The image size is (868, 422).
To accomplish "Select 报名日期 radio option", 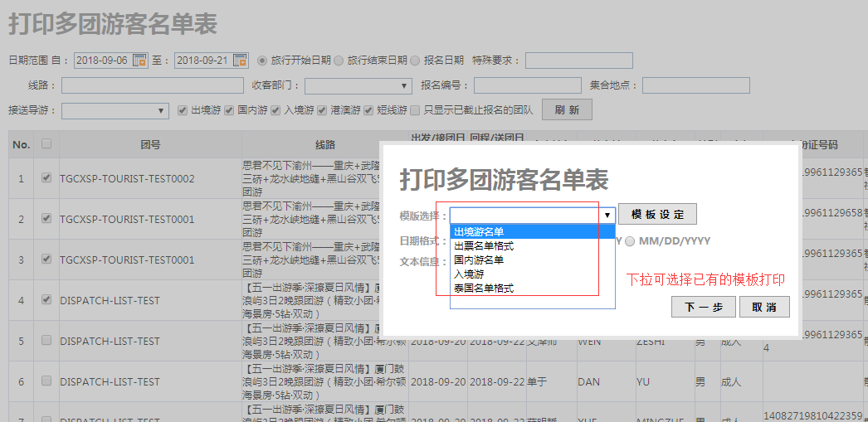I will (x=415, y=61).
